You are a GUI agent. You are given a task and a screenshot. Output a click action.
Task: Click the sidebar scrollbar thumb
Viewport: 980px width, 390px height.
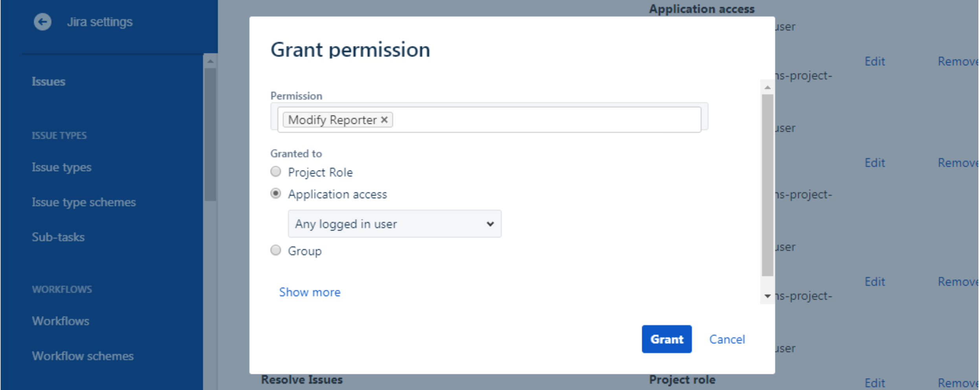tap(210, 134)
